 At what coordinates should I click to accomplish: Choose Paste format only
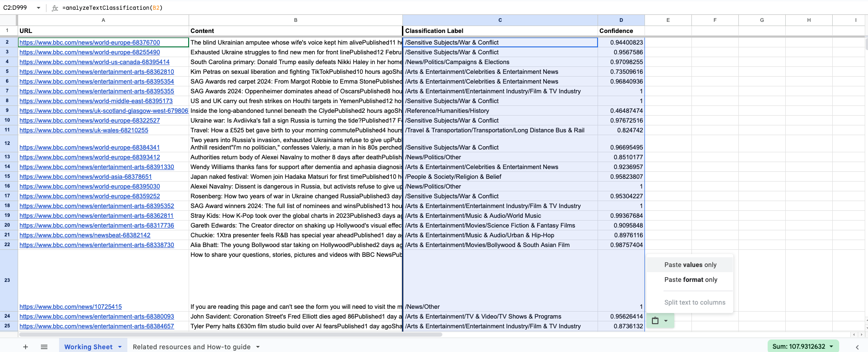(690, 280)
